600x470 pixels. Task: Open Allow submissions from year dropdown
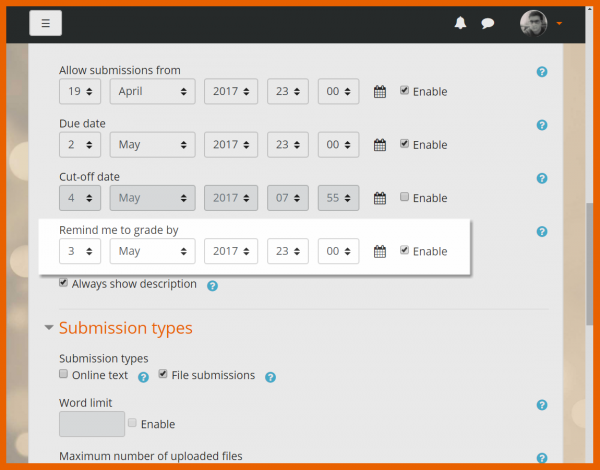(x=231, y=92)
